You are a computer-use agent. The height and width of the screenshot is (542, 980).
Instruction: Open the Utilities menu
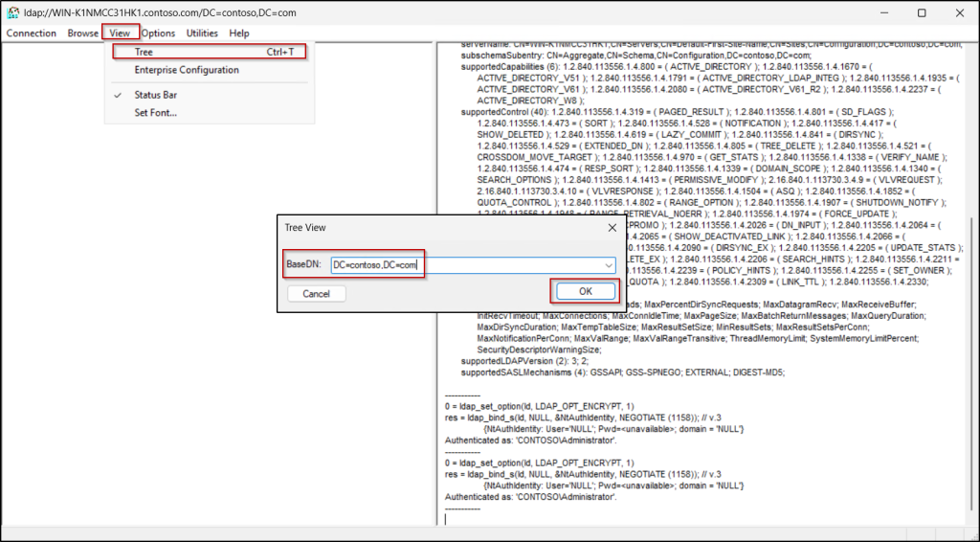coord(202,34)
